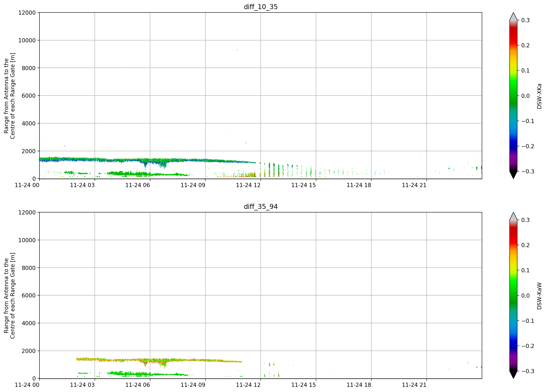
Task: Click y-tick '8000' of diff_10_35 plot
Action: click(29, 68)
